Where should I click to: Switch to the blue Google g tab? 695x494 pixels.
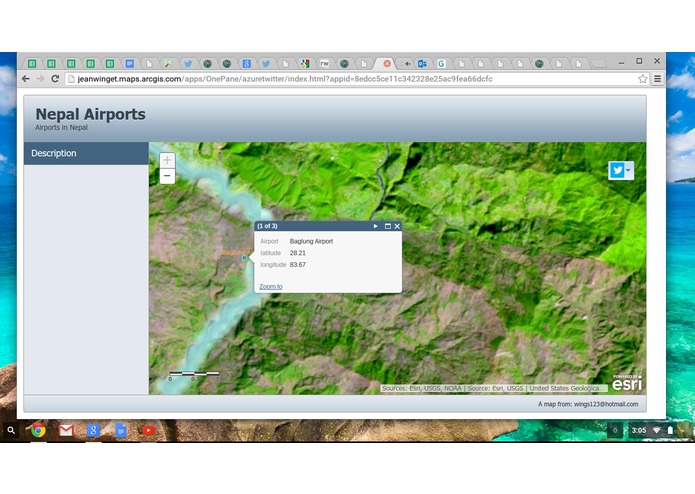tap(246, 64)
